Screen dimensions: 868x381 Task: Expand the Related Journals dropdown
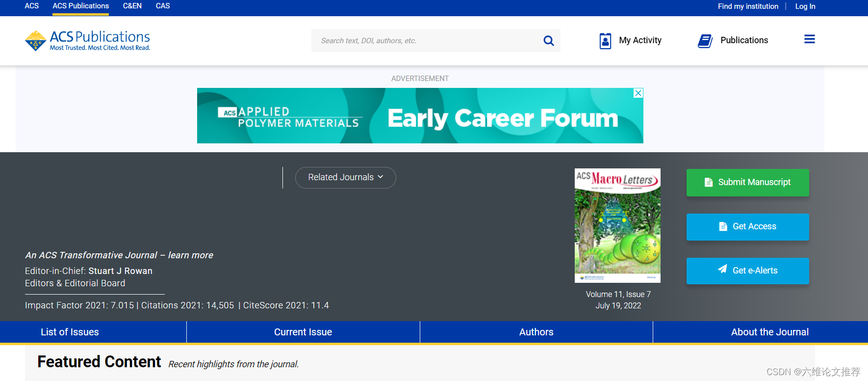tap(346, 177)
